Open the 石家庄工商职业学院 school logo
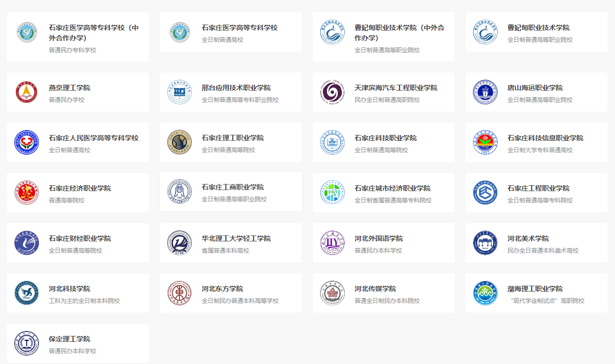 point(180,192)
